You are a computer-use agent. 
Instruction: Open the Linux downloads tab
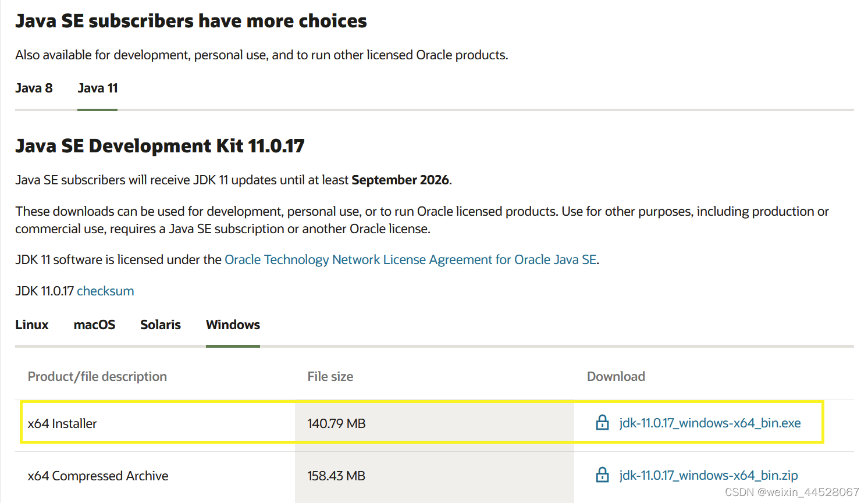point(32,325)
